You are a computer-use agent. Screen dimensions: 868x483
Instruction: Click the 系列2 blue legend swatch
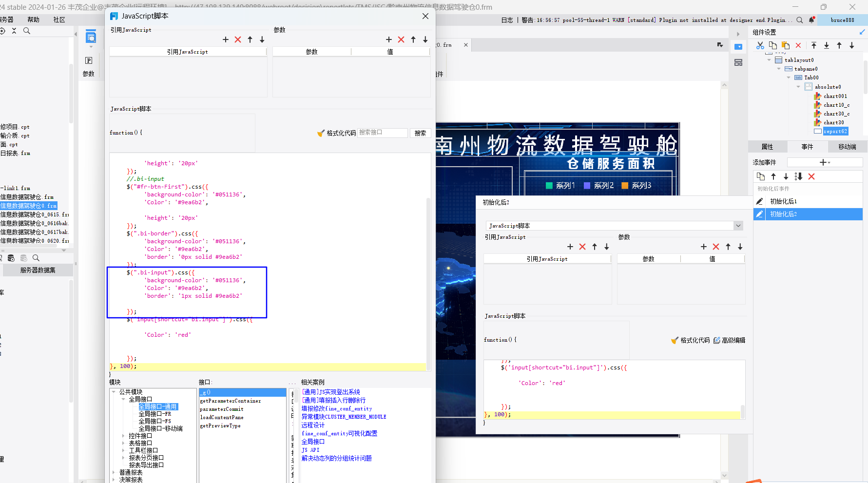587,185
